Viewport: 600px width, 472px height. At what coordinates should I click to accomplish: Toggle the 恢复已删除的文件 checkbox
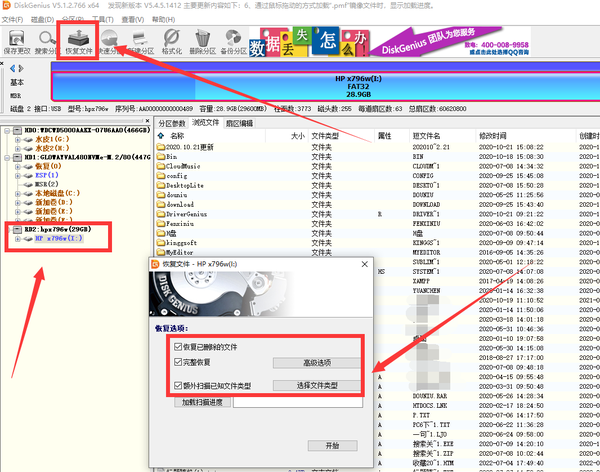click(177, 345)
